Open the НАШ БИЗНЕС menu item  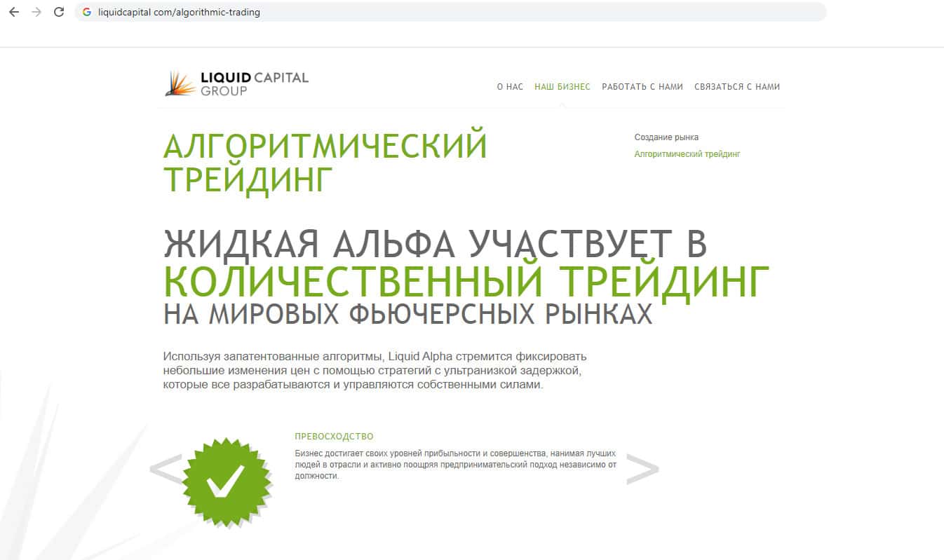tap(562, 87)
